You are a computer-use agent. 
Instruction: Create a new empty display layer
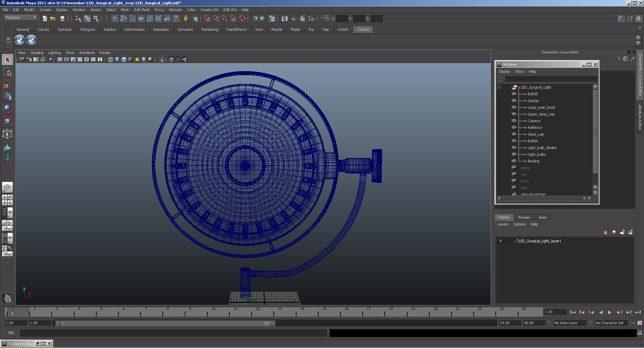pos(622,232)
